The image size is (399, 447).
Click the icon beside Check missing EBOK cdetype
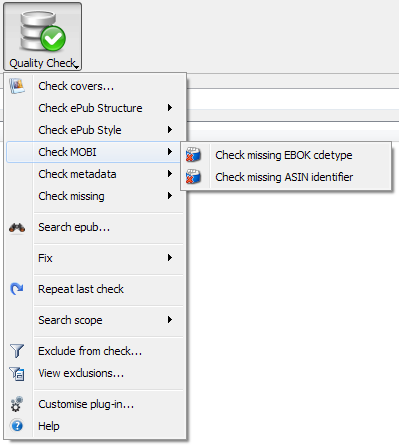(194, 155)
